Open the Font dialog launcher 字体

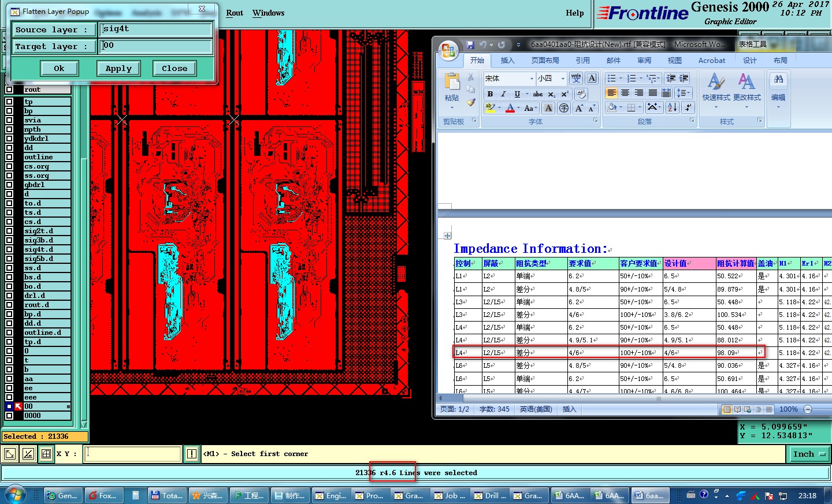coord(596,121)
